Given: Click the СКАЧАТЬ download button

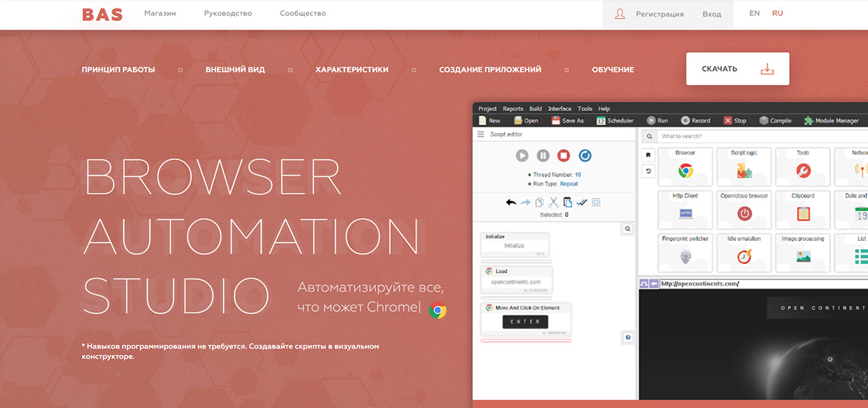Looking at the screenshot, I should [x=738, y=69].
